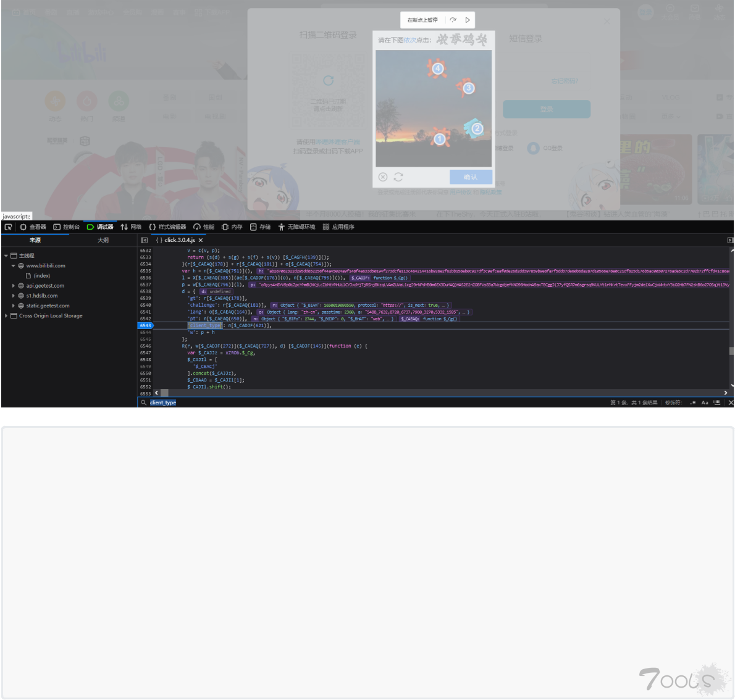Image resolution: width=735 pixels, height=700 pixels.
Task: Activate the element picker icon in devtools
Action: click(x=9, y=227)
